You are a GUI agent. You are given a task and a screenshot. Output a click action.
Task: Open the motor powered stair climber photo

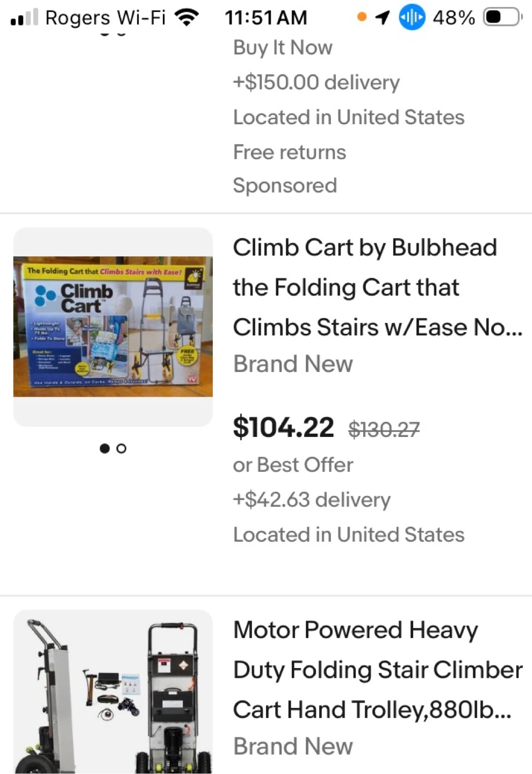pos(113,692)
